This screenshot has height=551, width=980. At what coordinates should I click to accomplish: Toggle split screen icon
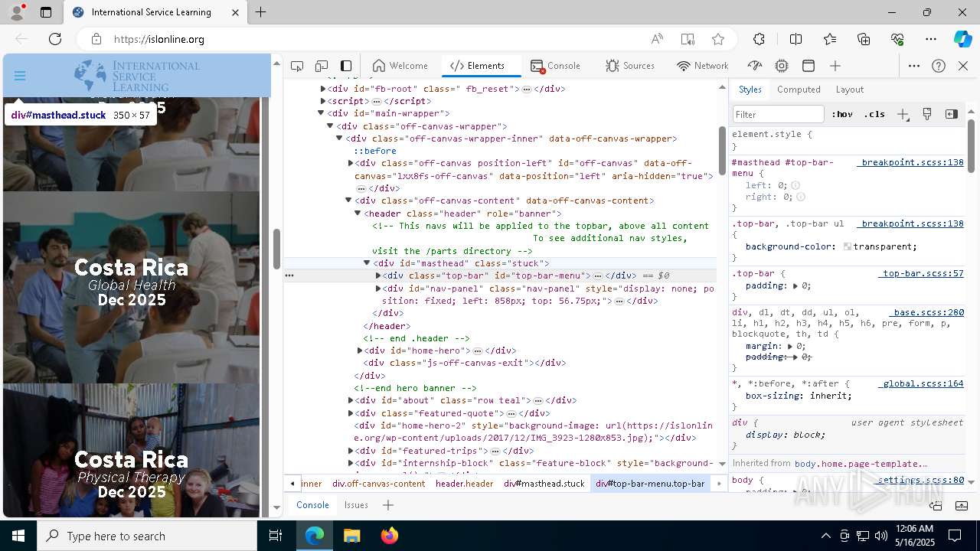(795, 39)
